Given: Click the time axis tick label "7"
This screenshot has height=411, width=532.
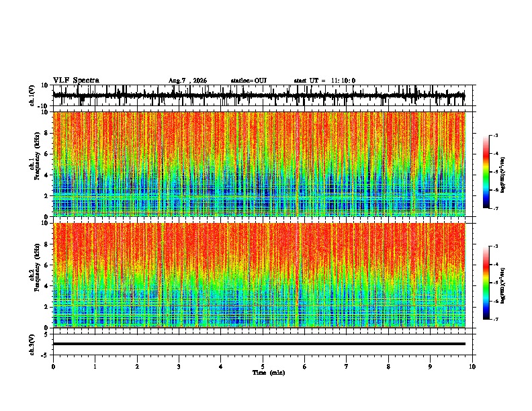Looking at the screenshot, I should click(347, 367).
